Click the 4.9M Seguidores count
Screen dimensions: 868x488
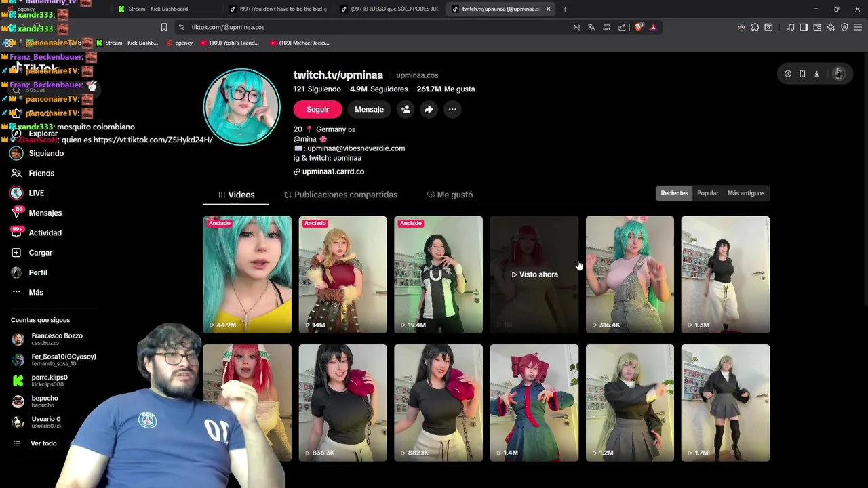[378, 89]
